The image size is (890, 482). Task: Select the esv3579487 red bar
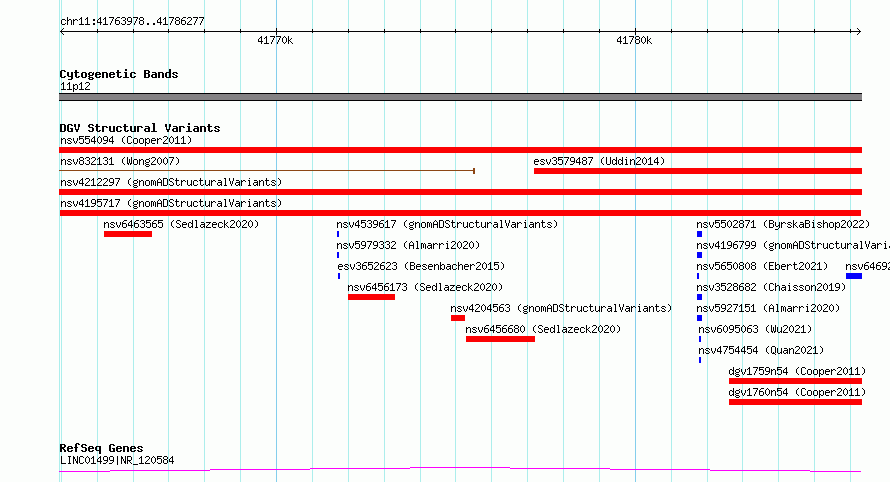pos(698,171)
